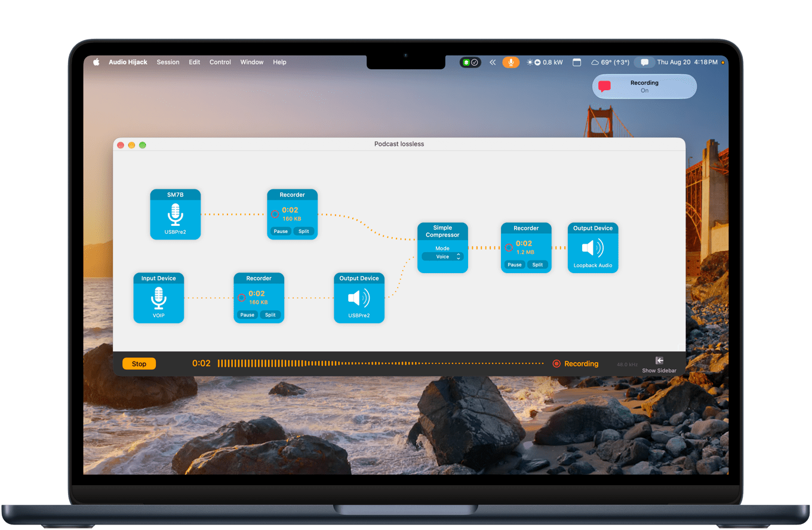The height and width of the screenshot is (530, 812).
Task: Click the Input Device block title
Action: [158, 278]
